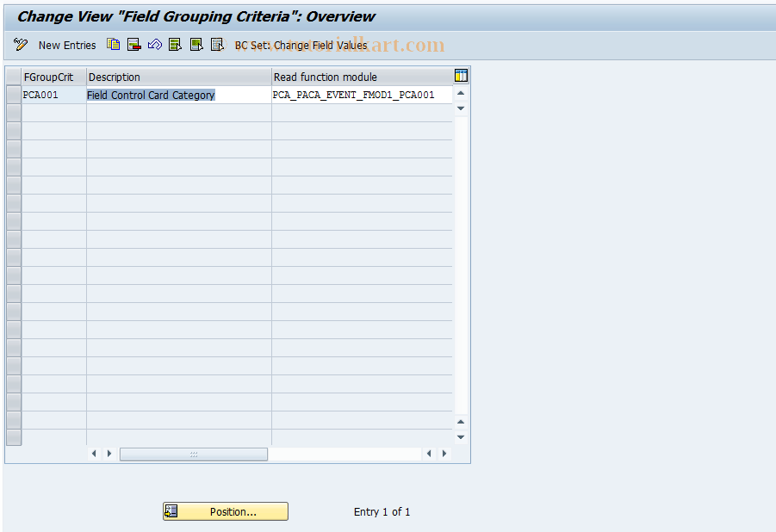This screenshot has height=532, width=776.
Task: Click the Undo Change icon
Action: click(155, 45)
